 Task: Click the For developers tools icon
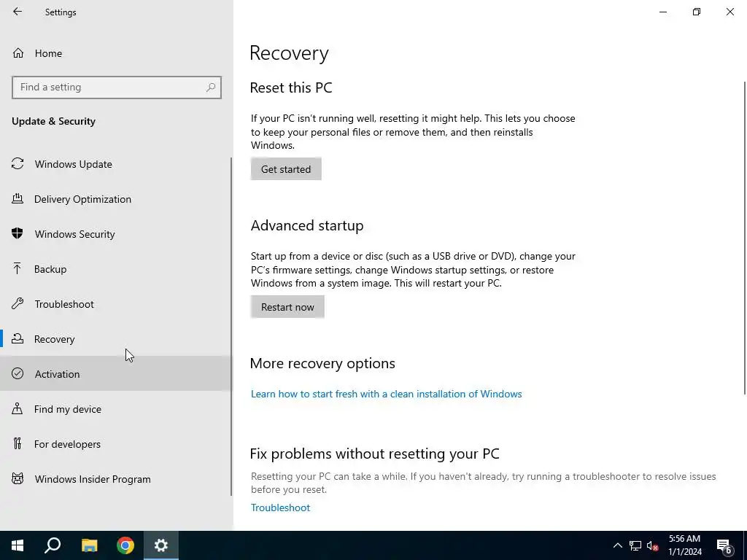tap(18, 443)
